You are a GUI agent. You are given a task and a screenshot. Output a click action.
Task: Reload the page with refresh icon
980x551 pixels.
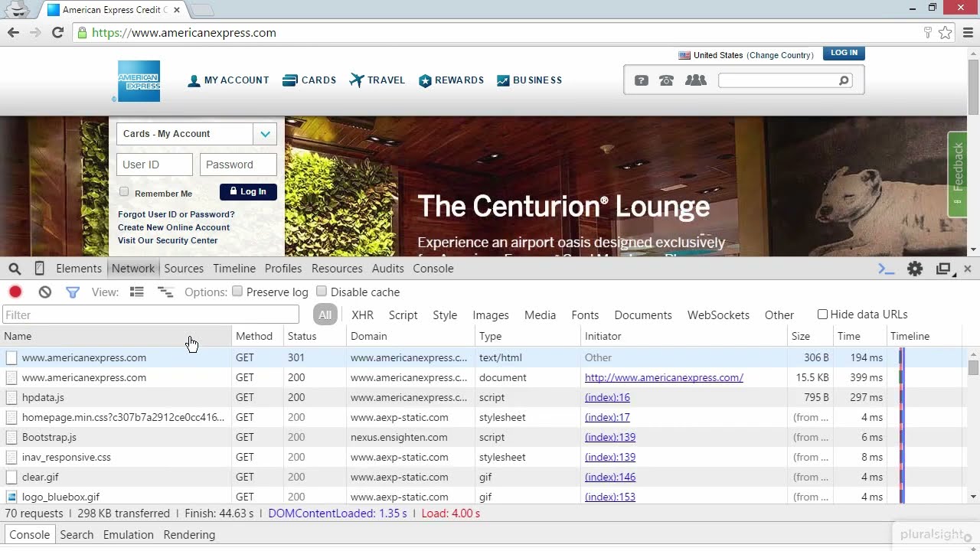coord(57,33)
